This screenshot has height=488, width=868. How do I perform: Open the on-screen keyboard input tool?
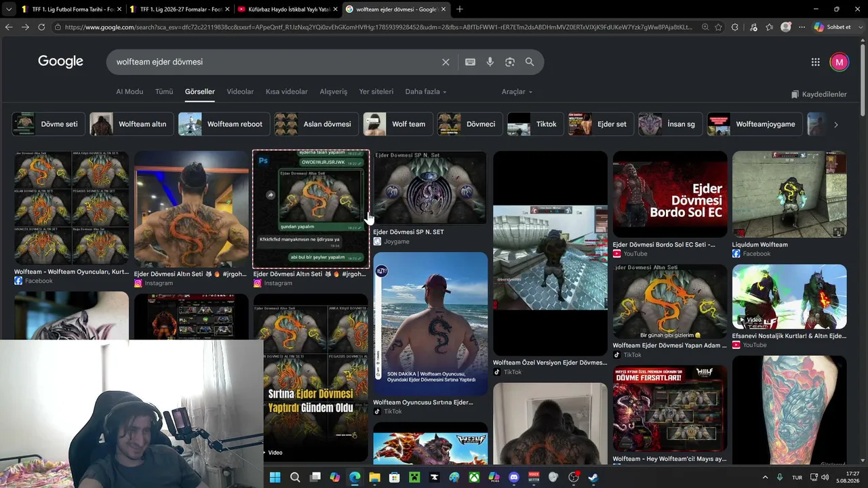coord(470,62)
